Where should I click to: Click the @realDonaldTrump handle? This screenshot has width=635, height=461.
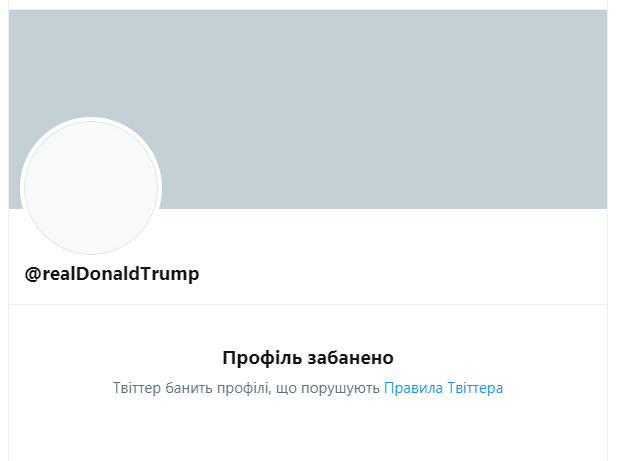pos(112,274)
